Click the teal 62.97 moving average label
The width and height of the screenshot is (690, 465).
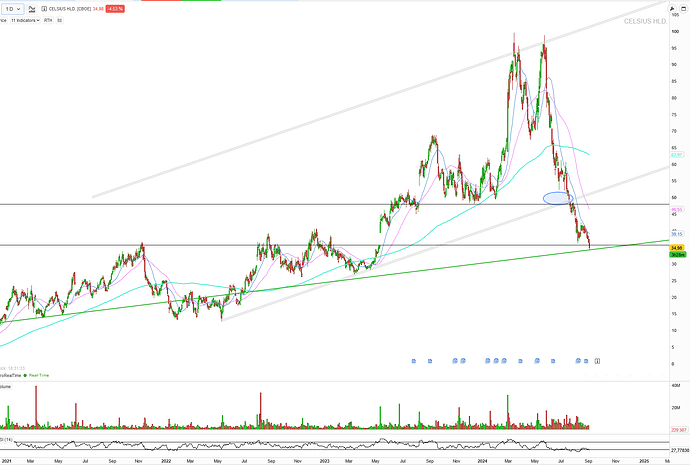(676, 155)
